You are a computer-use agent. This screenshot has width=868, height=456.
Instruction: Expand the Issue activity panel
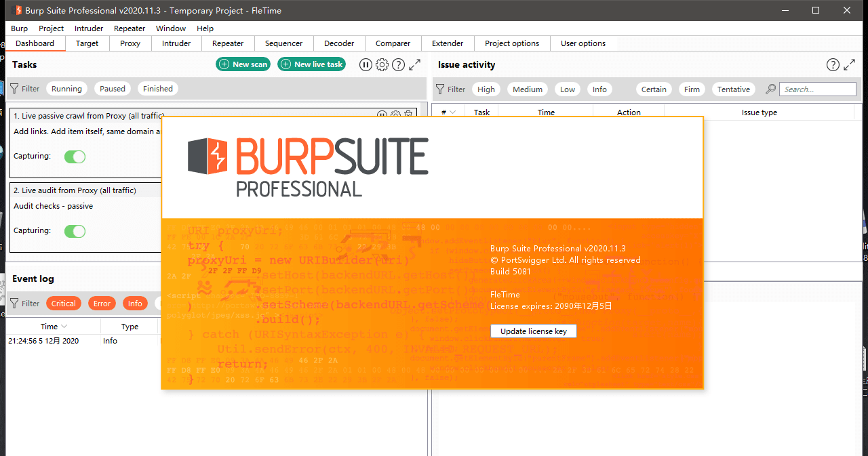tap(849, 65)
